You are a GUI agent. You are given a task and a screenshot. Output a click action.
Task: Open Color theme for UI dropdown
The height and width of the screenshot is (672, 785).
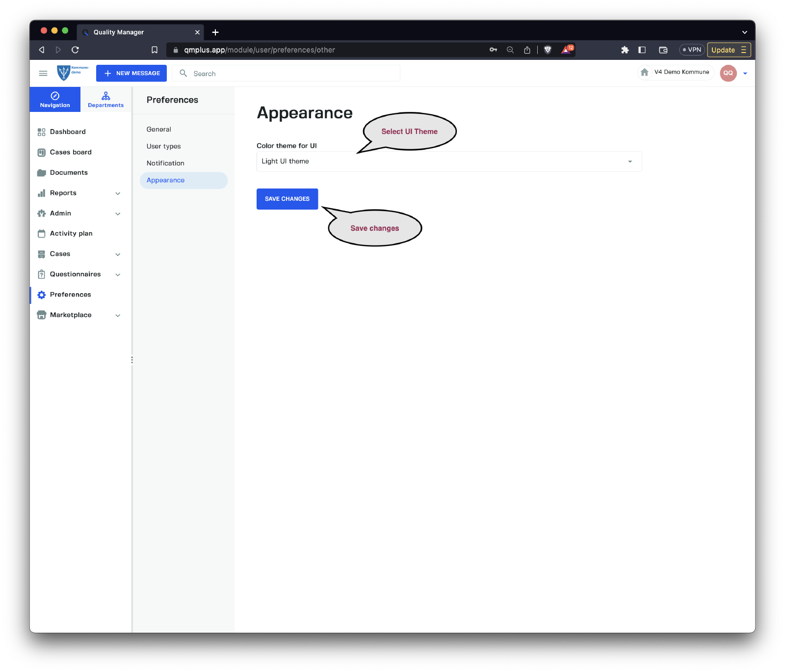click(x=449, y=161)
